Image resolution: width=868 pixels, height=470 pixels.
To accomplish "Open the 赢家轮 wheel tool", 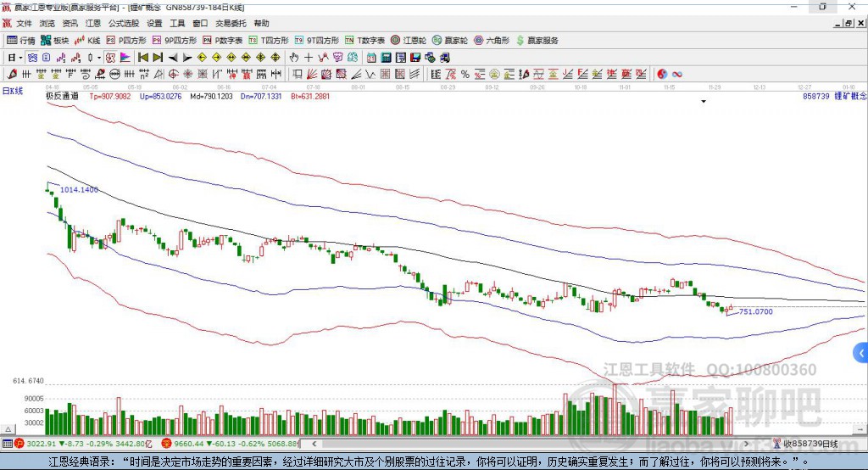I will click(450, 41).
